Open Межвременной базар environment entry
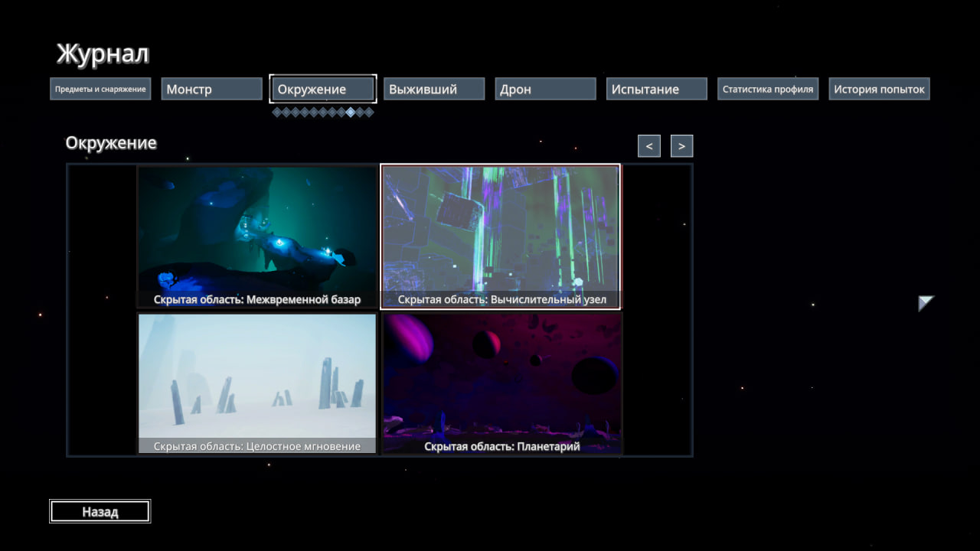Screen dimensions: 980x551 (x=257, y=236)
